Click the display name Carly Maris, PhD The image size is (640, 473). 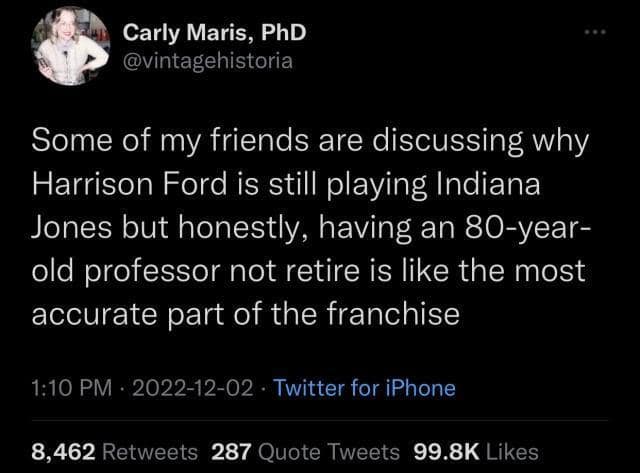point(214,33)
